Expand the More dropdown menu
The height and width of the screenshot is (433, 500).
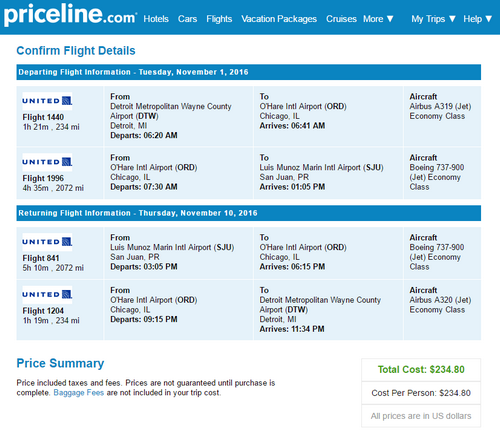click(378, 19)
